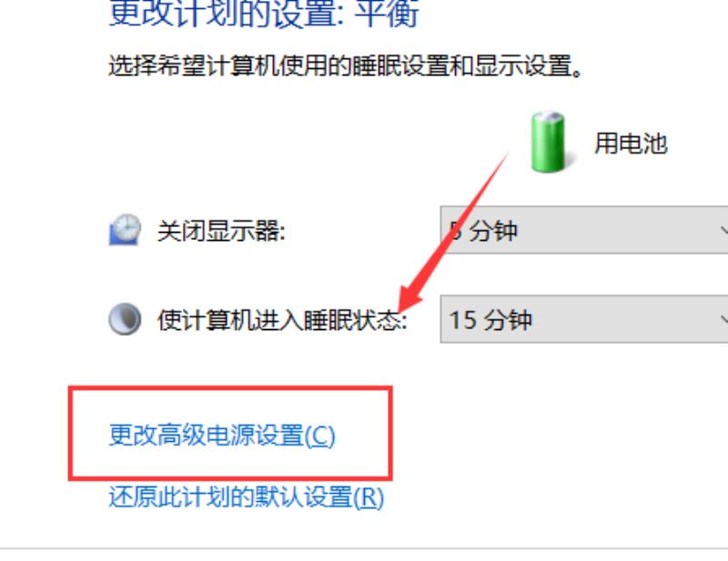The image size is (728, 561).
Task: Click the 关闭显示器 label text
Action: click(x=221, y=230)
